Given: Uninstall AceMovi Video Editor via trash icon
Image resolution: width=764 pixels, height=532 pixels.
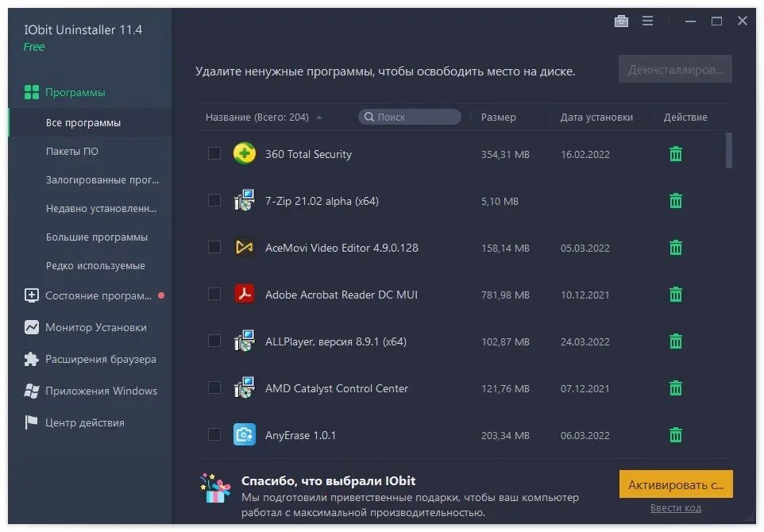Looking at the screenshot, I should tap(676, 248).
